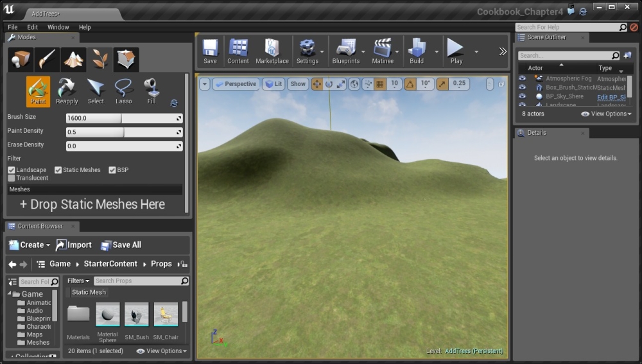Select the rotate gizmo icon in viewport
This screenshot has height=364, width=642.
(x=329, y=84)
